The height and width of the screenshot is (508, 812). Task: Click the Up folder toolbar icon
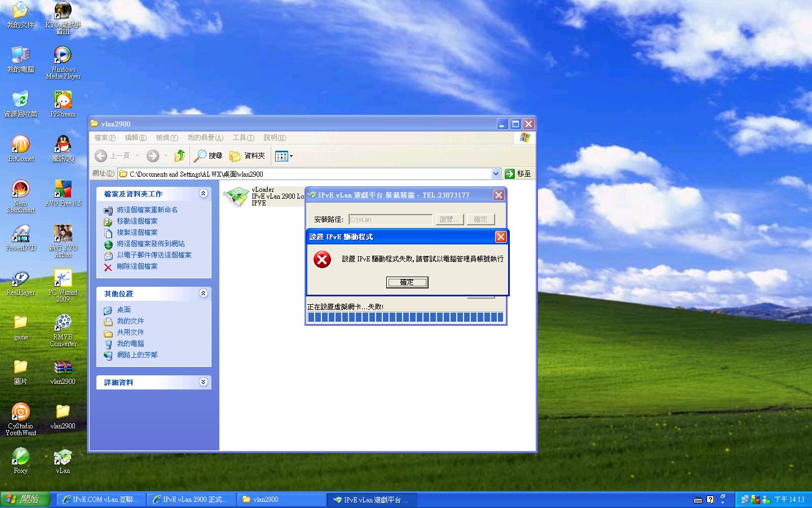point(180,156)
